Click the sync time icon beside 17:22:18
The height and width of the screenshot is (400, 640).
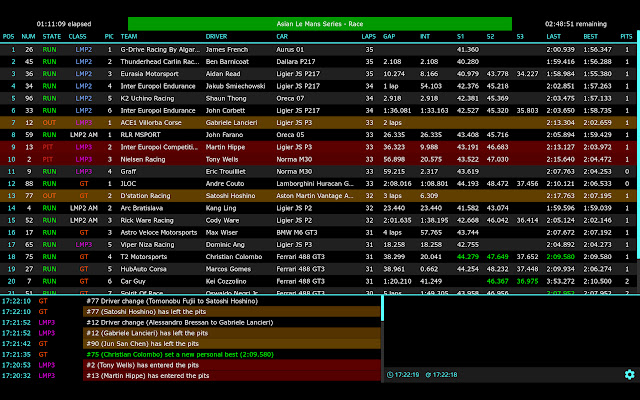(x=428, y=375)
